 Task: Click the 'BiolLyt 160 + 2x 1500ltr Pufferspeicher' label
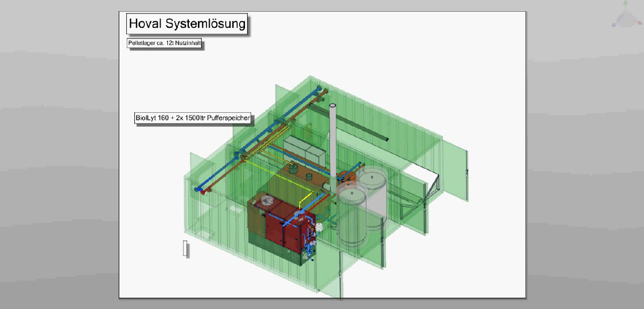click(193, 118)
